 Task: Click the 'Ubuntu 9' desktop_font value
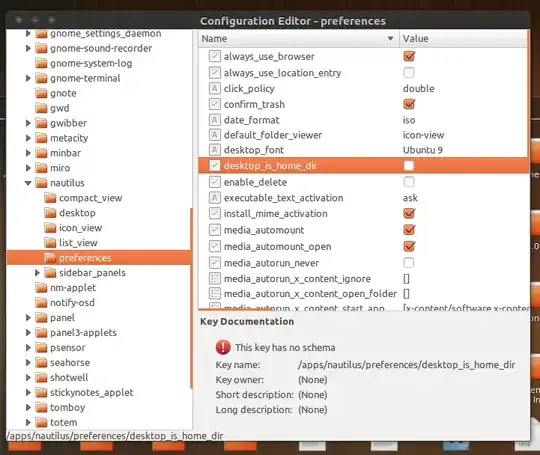pyautogui.click(x=423, y=150)
